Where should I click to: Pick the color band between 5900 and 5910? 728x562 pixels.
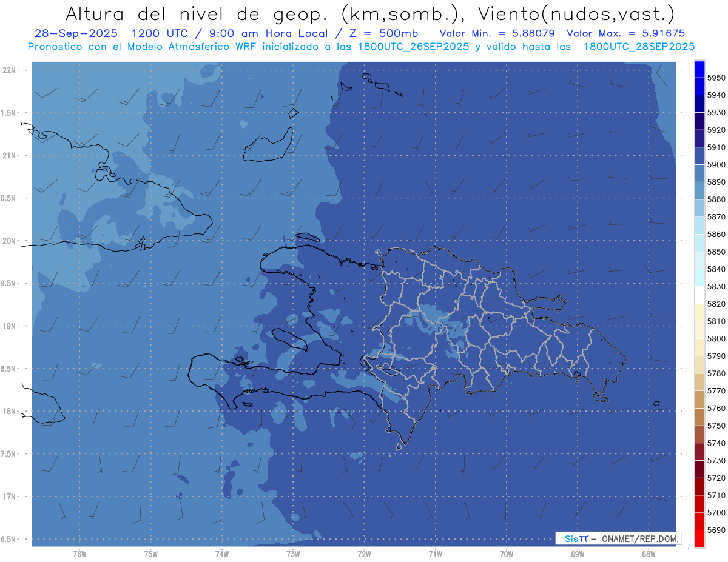699,156
